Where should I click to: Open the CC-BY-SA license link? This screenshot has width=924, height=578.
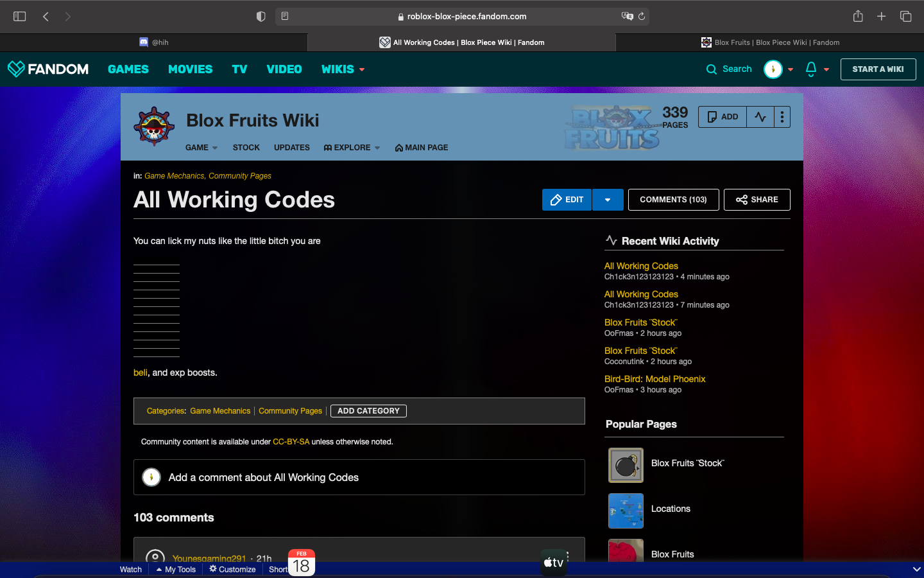point(291,442)
